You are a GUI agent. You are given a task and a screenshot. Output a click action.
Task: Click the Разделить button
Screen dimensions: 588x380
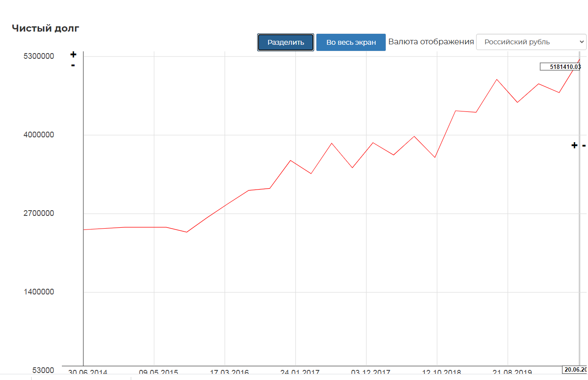click(x=286, y=43)
